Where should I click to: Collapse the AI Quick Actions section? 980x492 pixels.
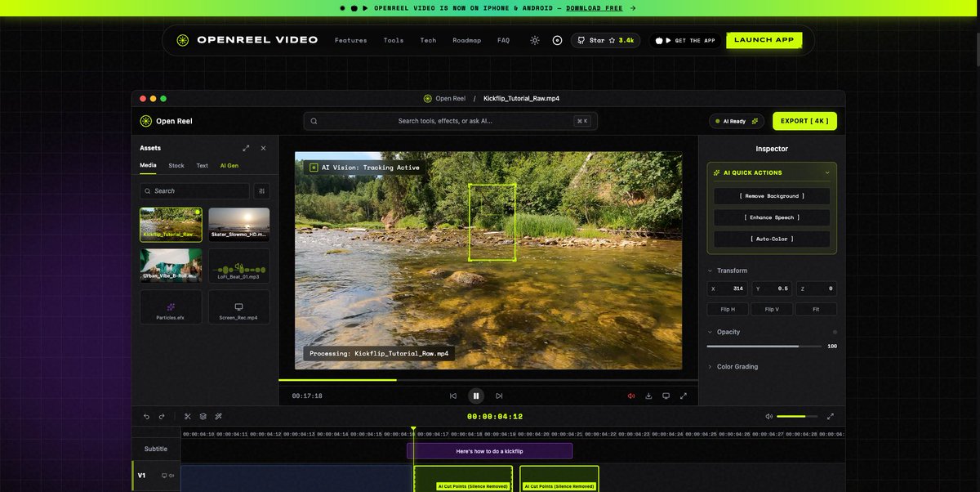[x=827, y=172]
